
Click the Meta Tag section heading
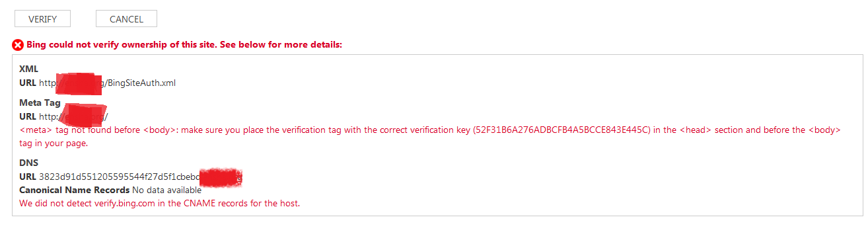click(x=40, y=102)
